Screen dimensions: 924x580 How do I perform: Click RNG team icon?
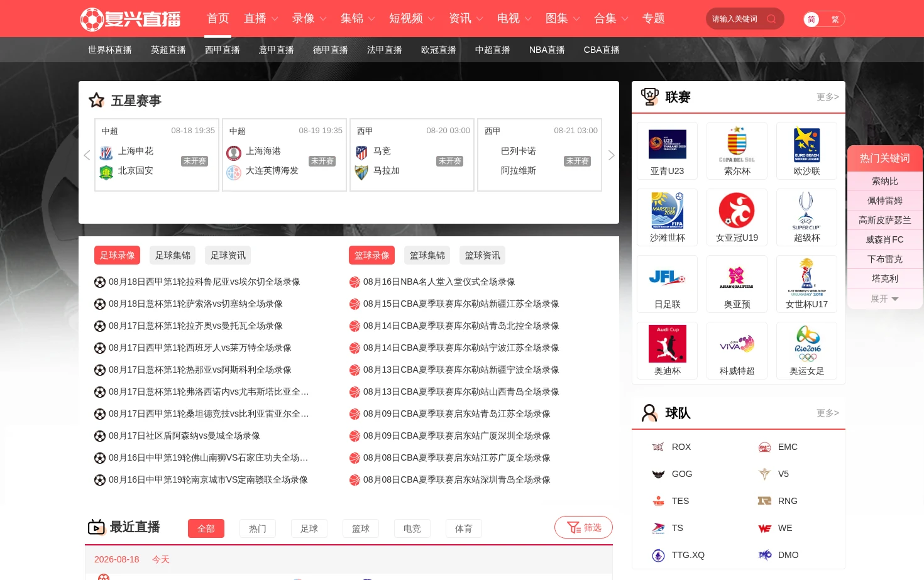pos(764,501)
